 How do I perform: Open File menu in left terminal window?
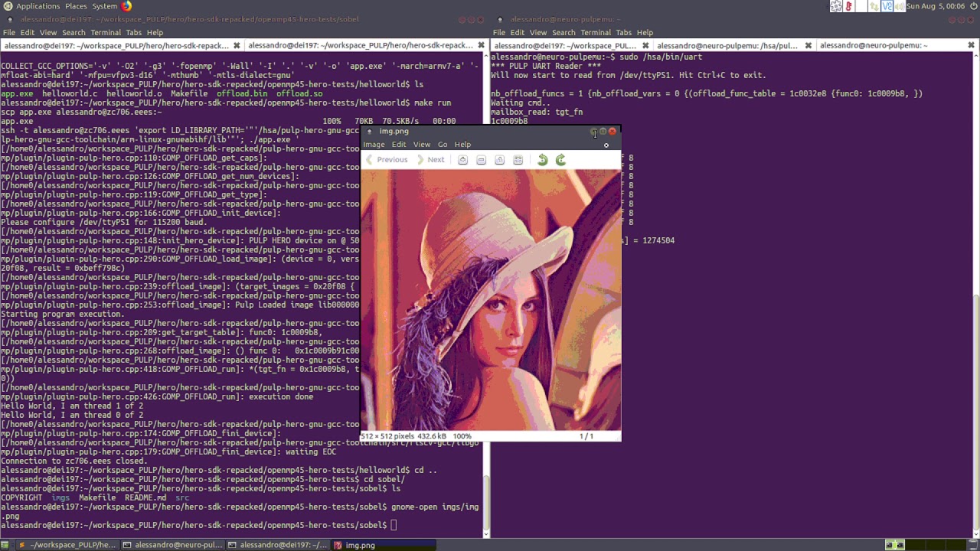[x=9, y=33]
